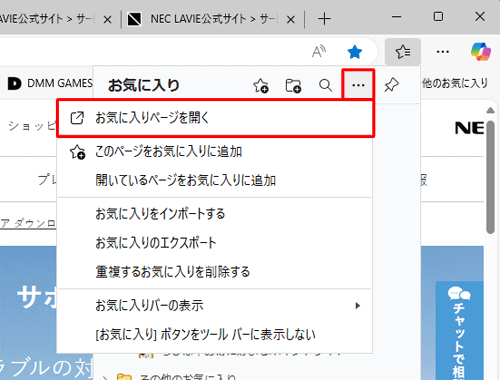
Task: Switch to second NEC LAVIE tab
Action: (x=211, y=19)
